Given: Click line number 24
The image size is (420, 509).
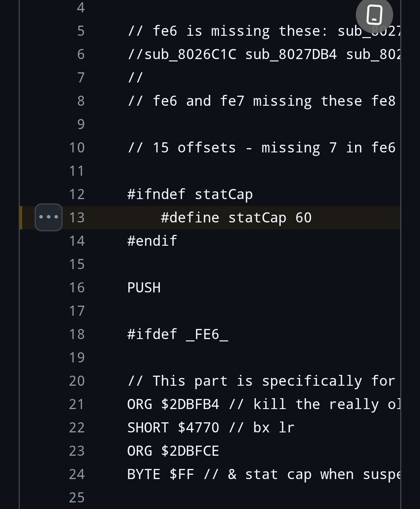Looking at the screenshot, I should [77, 474].
